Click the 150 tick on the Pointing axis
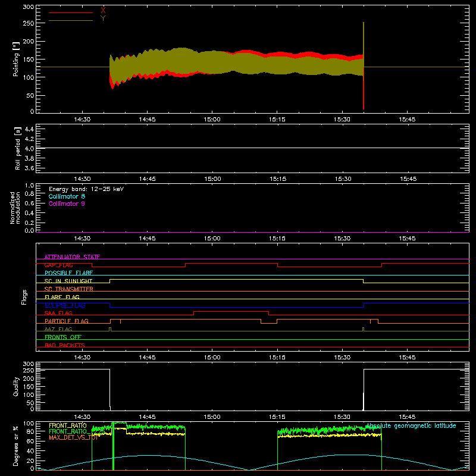 point(28,59)
